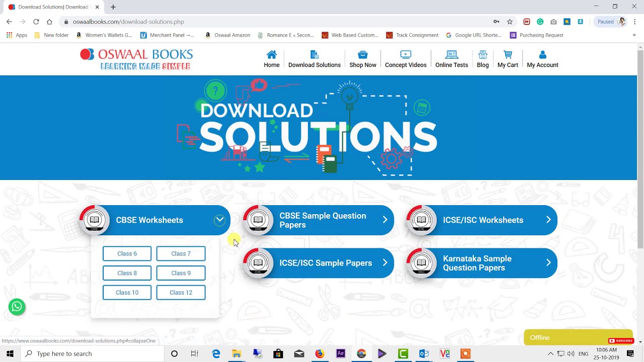Click the Oswaal Books logo
Screen dimensions: 644x362
[x=136, y=59]
